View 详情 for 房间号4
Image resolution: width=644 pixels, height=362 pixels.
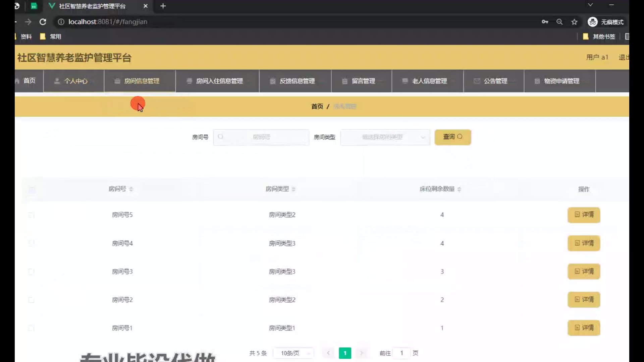pos(584,243)
